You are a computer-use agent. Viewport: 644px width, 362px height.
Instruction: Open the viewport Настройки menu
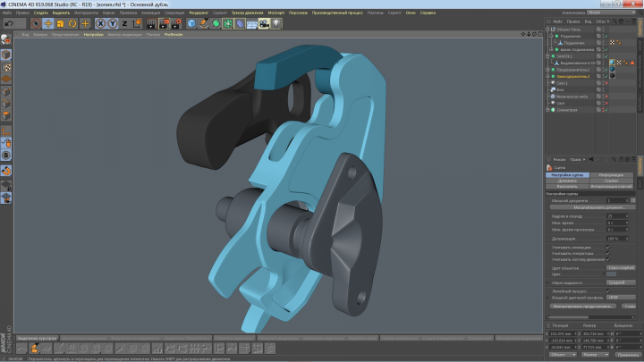click(94, 35)
